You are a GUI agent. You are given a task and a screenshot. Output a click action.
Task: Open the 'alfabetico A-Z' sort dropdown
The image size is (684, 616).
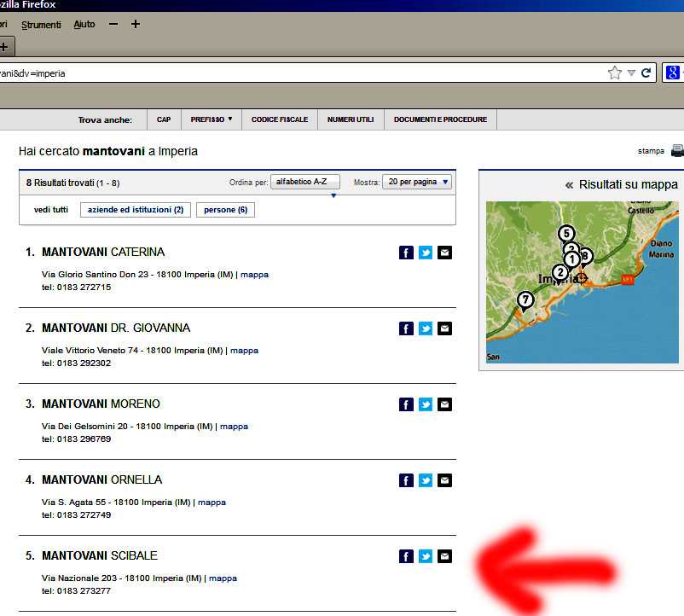[305, 182]
